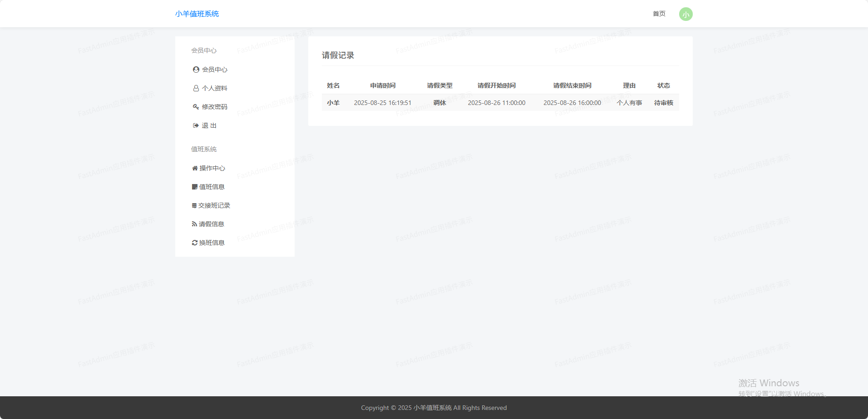The image size is (868, 419).
Task: Select the 换班信息 sidebar entry
Action: pos(212,243)
